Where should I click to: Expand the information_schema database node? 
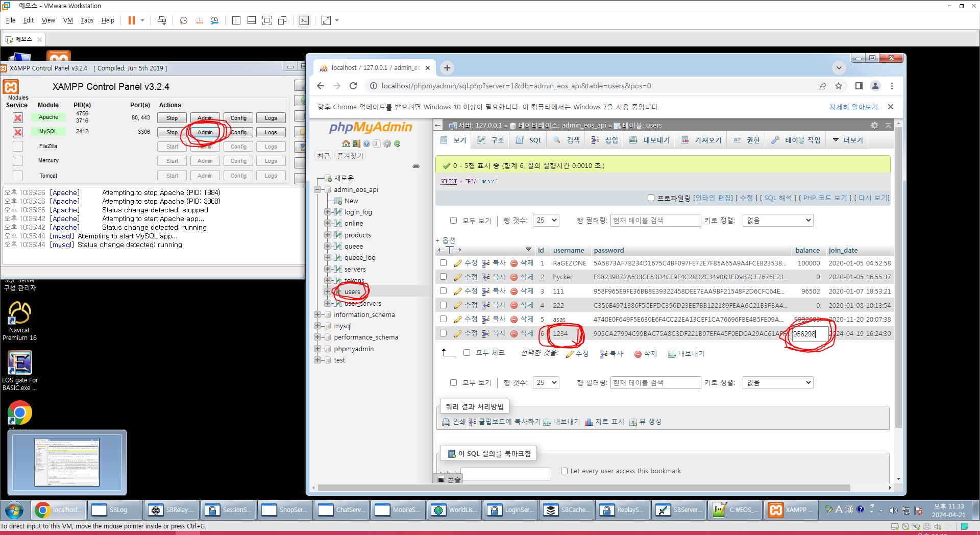coord(317,314)
